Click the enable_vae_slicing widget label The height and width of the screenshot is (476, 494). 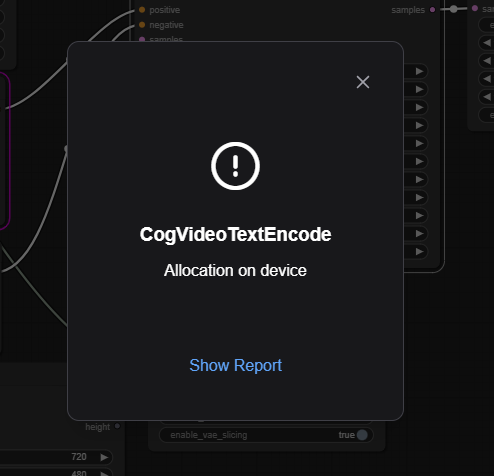[x=209, y=435]
